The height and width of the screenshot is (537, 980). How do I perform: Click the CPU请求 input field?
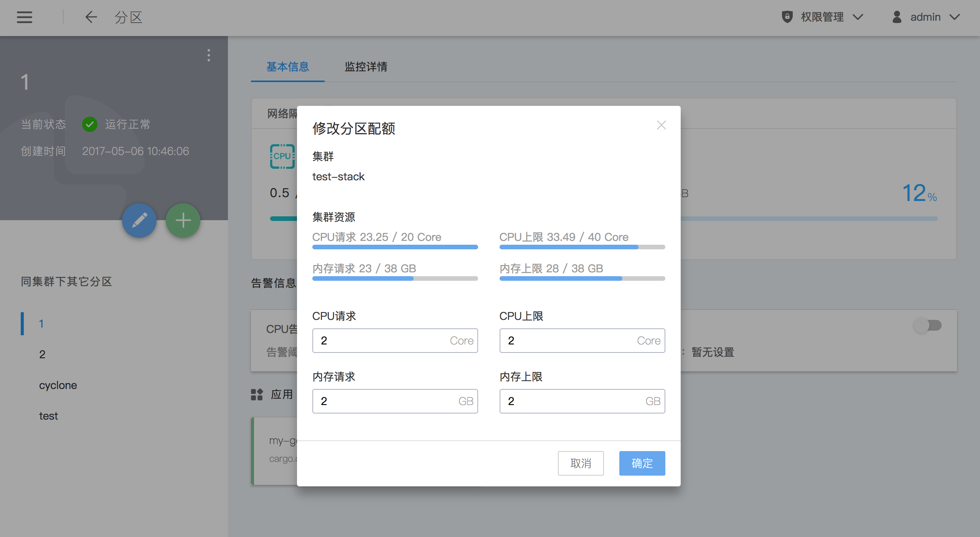coord(384,341)
